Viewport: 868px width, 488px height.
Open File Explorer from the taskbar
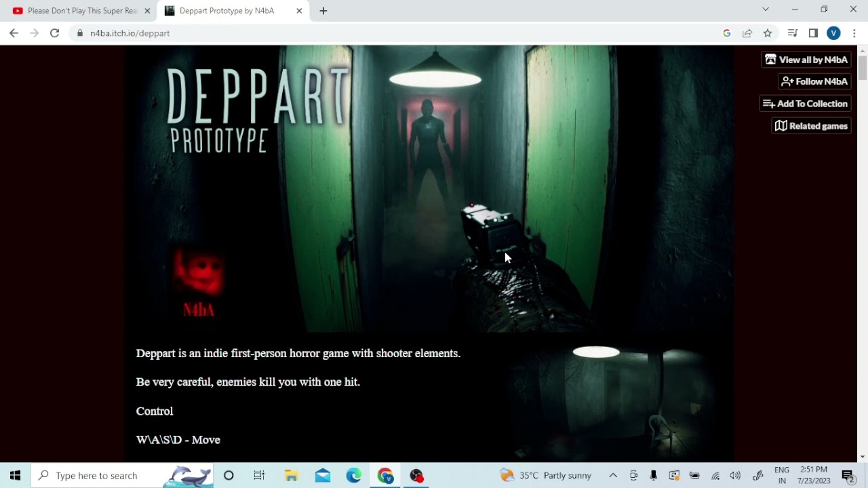click(292, 475)
